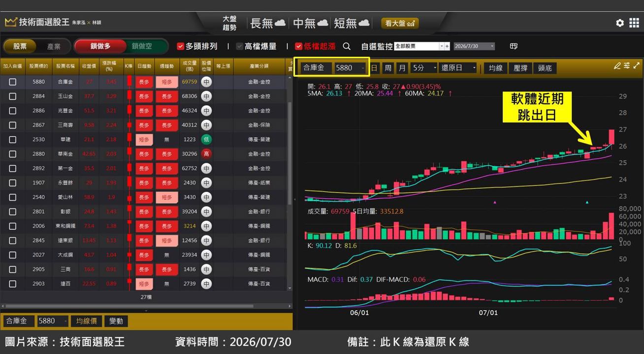Check watchlist box for 2884 玉山金

click(13, 96)
